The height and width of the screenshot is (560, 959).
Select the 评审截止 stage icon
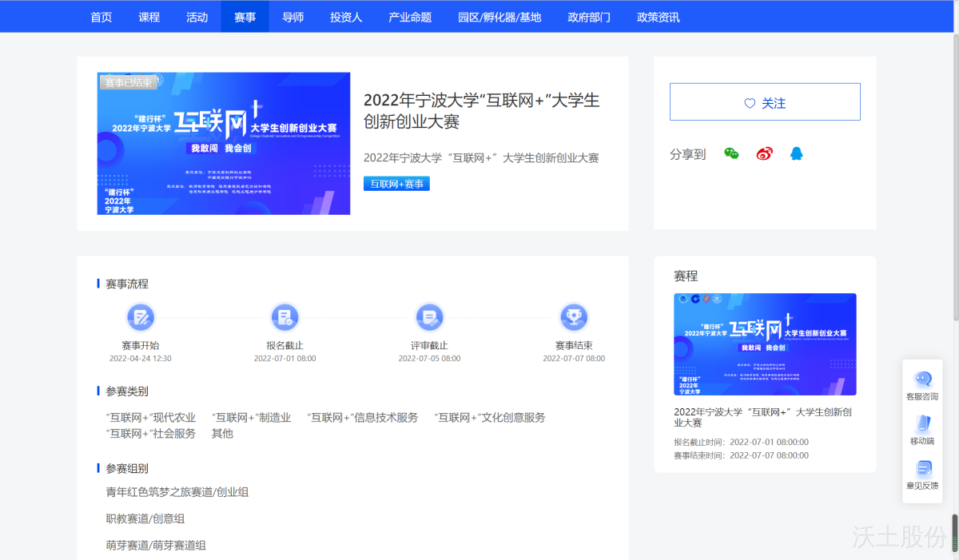429,318
